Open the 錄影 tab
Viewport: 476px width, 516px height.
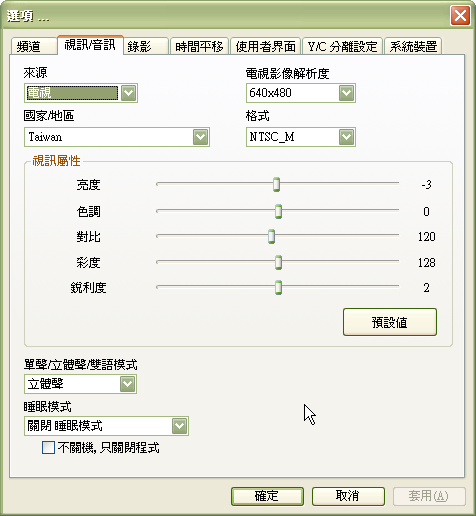pyautogui.click(x=145, y=46)
